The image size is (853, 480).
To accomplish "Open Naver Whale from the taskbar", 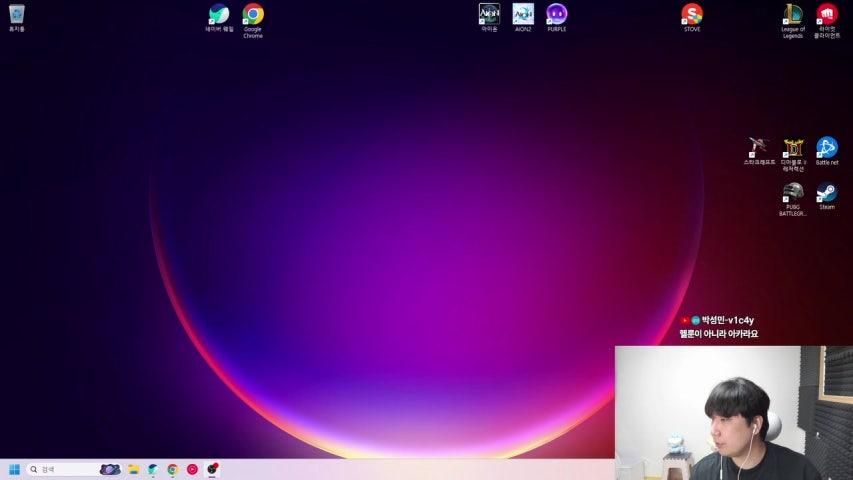I will [153, 469].
